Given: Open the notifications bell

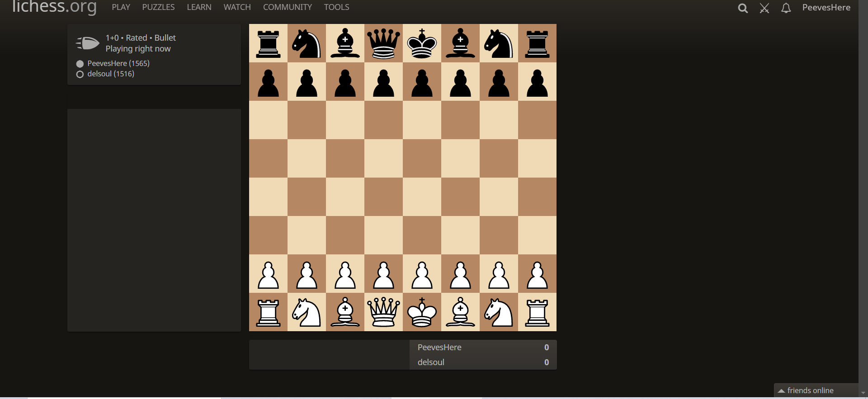Looking at the screenshot, I should (786, 8).
